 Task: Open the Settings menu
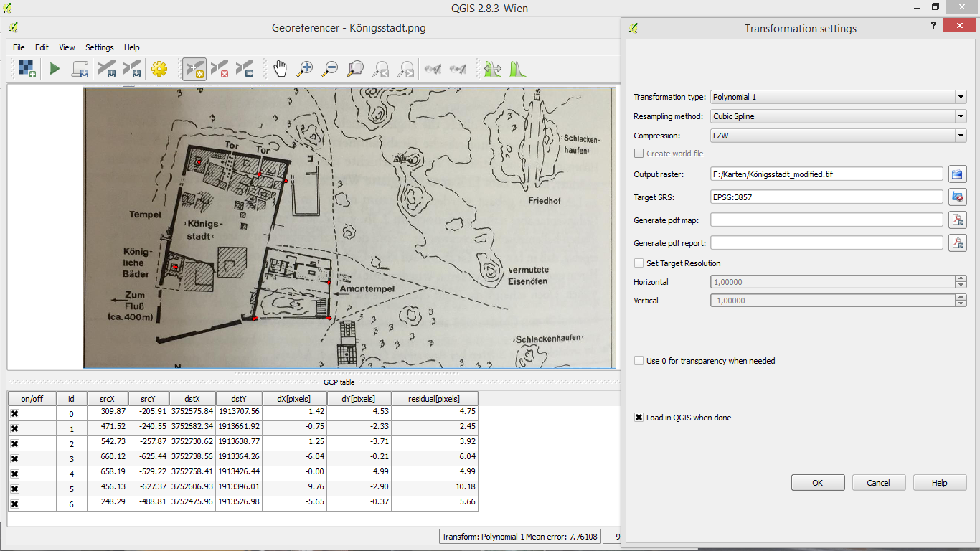coord(100,47)
